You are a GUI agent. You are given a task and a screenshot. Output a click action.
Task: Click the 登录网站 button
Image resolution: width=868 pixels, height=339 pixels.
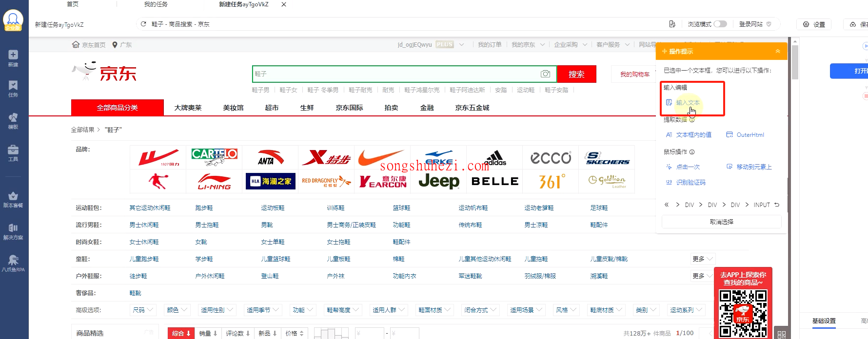755,24
